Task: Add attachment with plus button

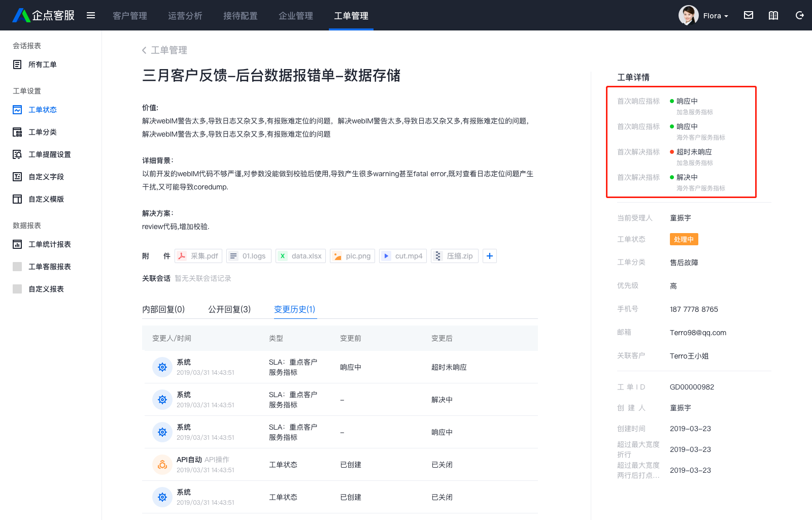Action: [x=490, y=256]
